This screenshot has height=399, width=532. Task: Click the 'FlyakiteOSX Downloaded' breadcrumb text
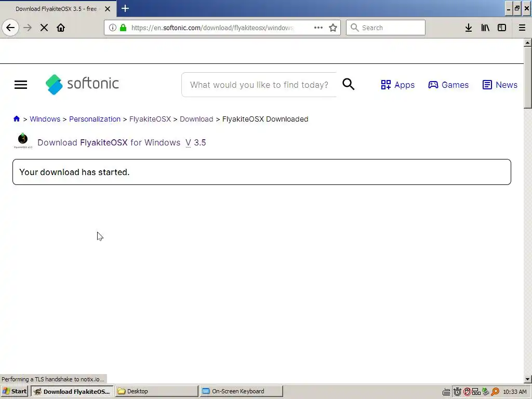tap(265, 119)
